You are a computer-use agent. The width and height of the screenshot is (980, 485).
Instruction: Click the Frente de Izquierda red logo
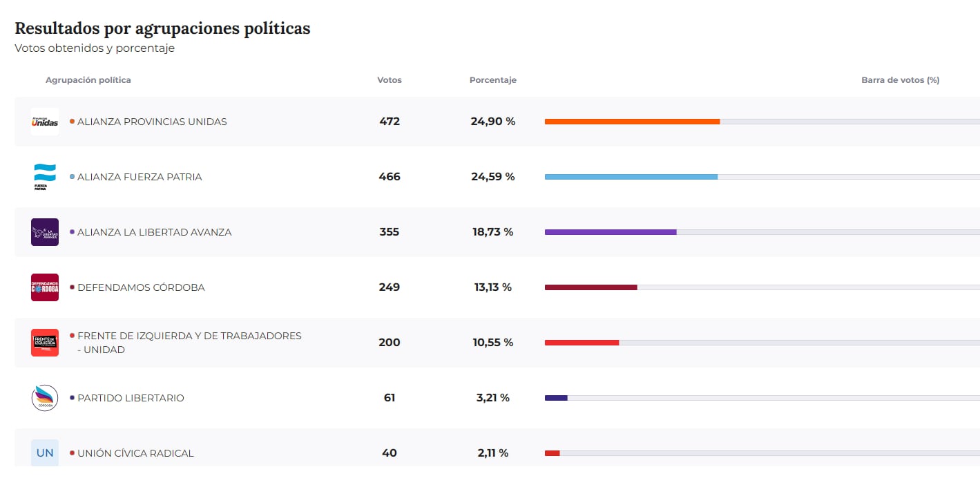[x=45, y=343]
